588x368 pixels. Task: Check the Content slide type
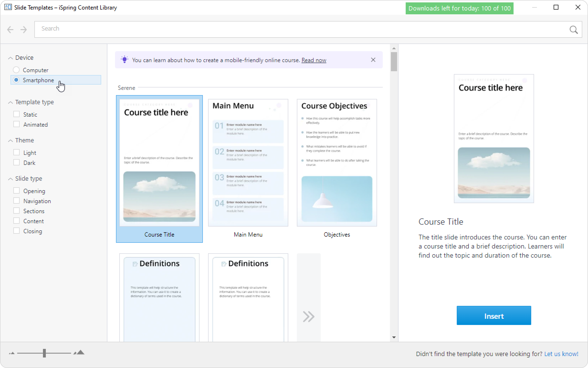[16, 221]
